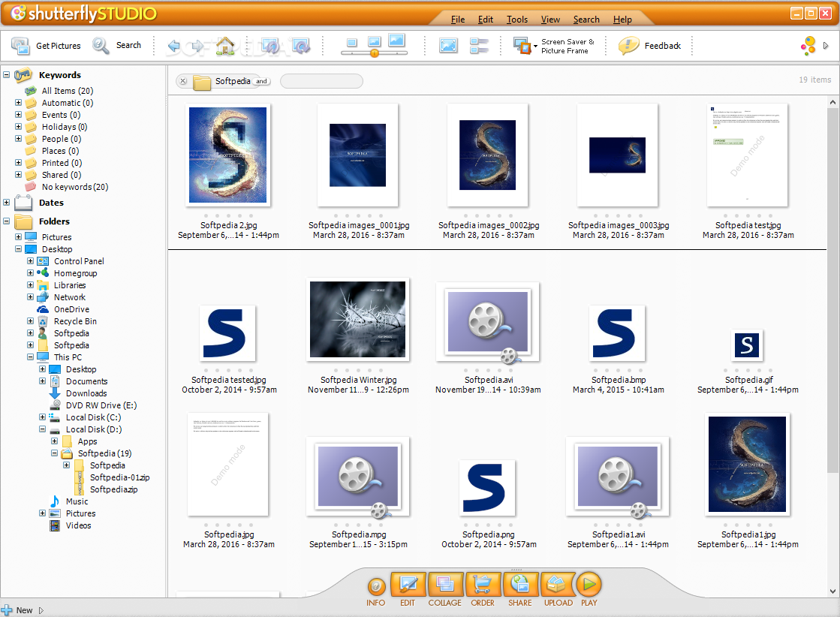Open the New menu arrow at bottom
This screenshot has width=840, height=617.
tap(41, 610)
